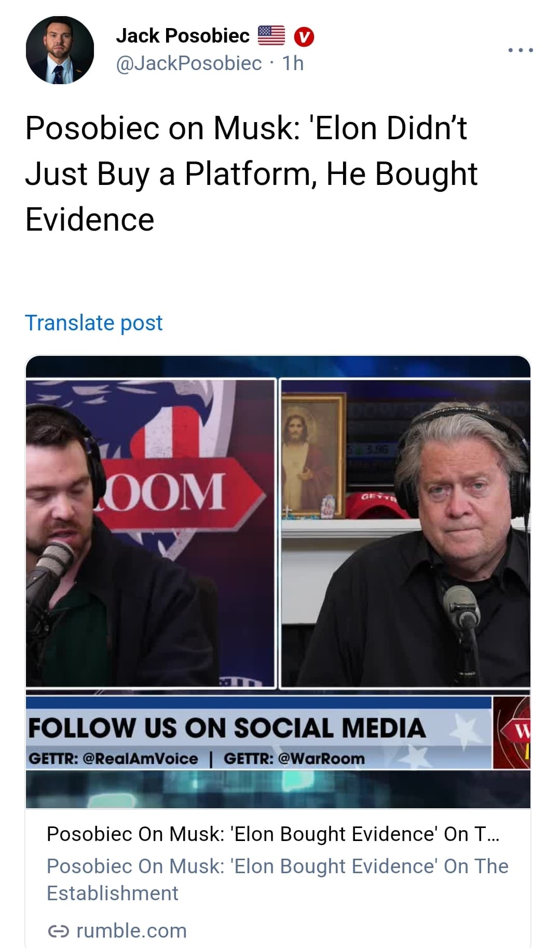
Task: Open Jack Posobiec's profile avatar
Action: point(60,50)
